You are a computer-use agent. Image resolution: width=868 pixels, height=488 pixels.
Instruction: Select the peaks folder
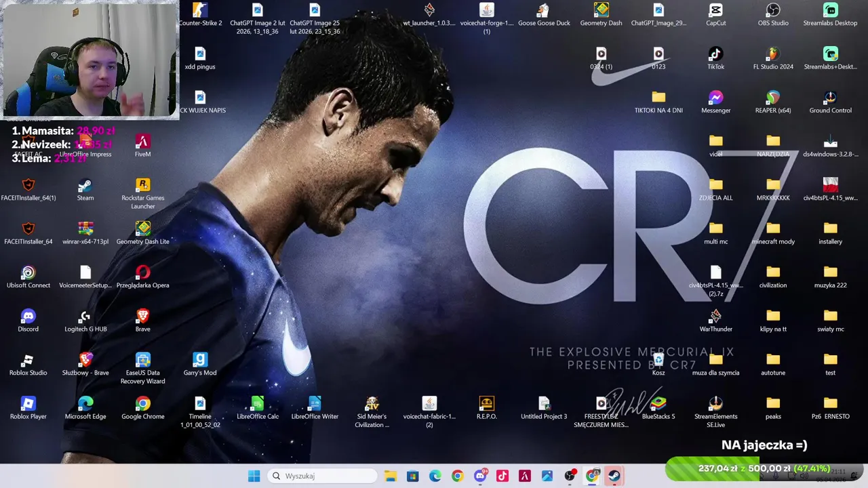(x=773, y=408)
